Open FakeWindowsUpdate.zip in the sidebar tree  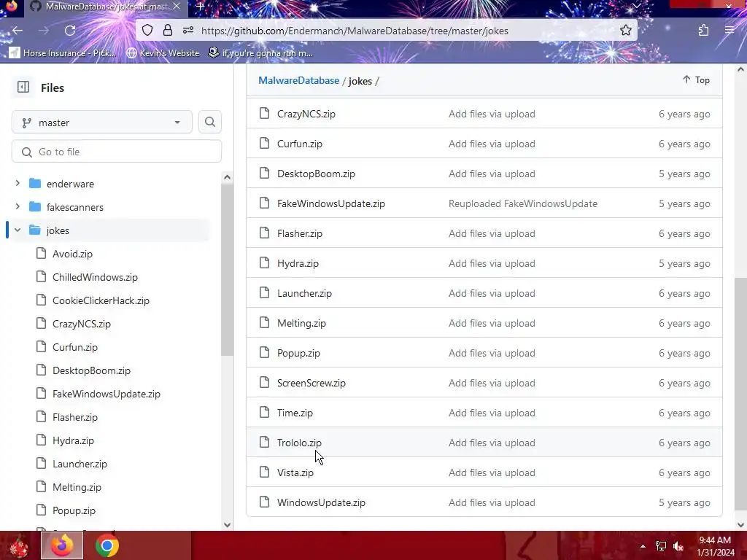tap(107, 394)
